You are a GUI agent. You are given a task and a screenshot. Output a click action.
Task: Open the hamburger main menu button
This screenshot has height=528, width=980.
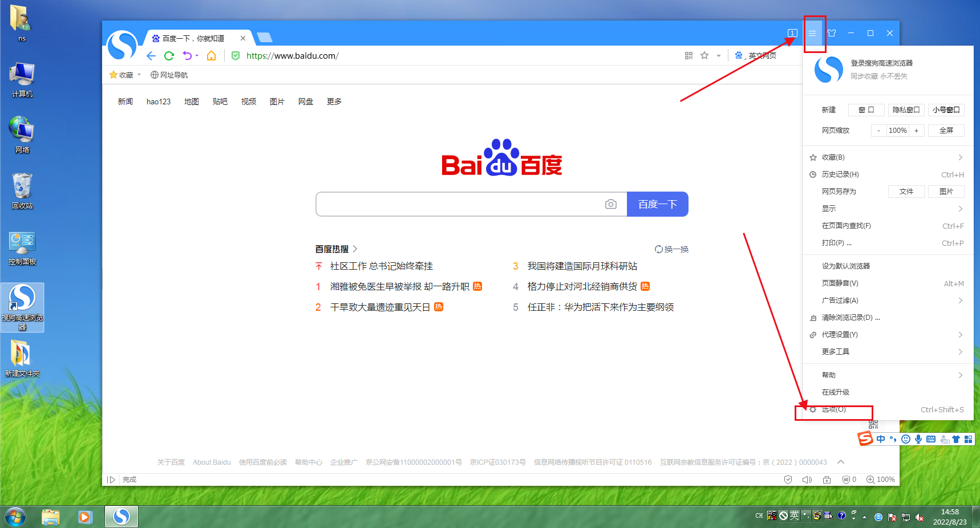[x=812, y=33]
